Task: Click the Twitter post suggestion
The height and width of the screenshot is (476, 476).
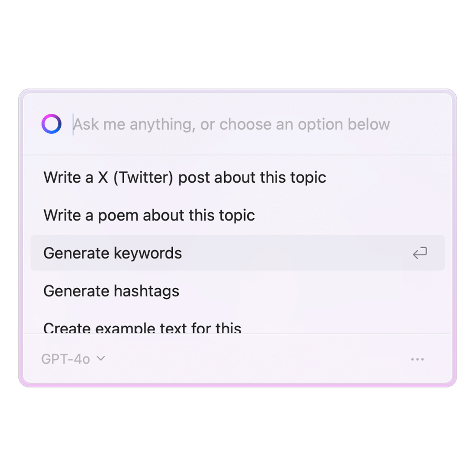Action: click(185, 177)
